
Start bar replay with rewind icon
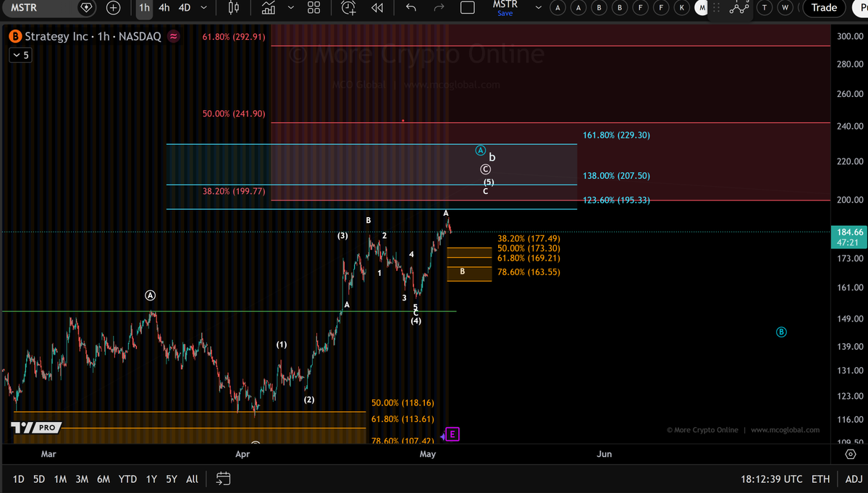coord(378,8)
